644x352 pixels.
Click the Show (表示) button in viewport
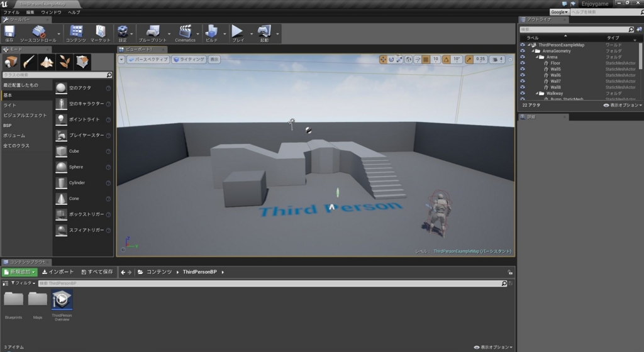tap(214, 60)
